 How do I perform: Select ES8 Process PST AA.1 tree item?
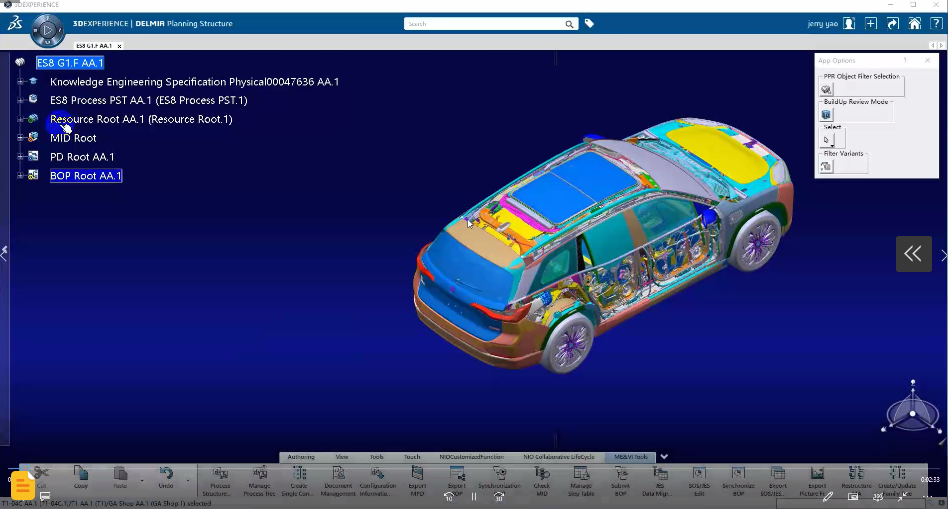click(149, 100)
